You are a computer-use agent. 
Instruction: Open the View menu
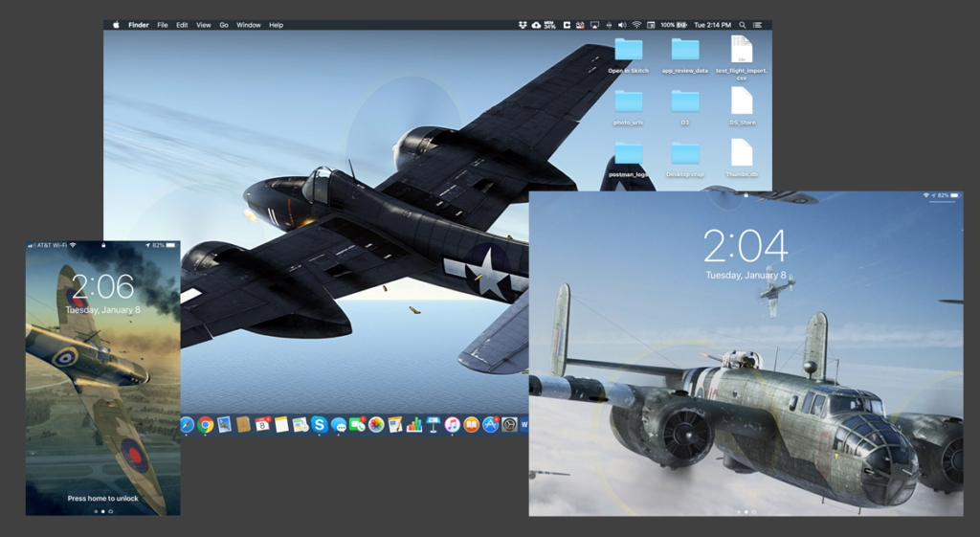click(x=204, y=25)
